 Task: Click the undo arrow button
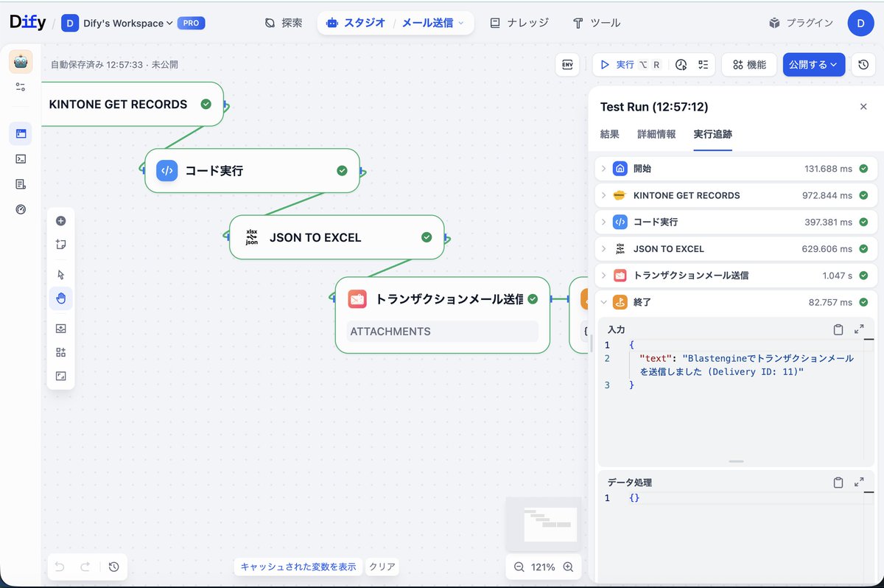coord(60,567)
